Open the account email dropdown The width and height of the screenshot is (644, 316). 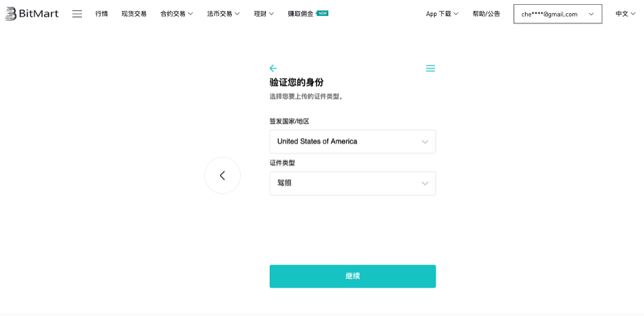click(557, 14)
